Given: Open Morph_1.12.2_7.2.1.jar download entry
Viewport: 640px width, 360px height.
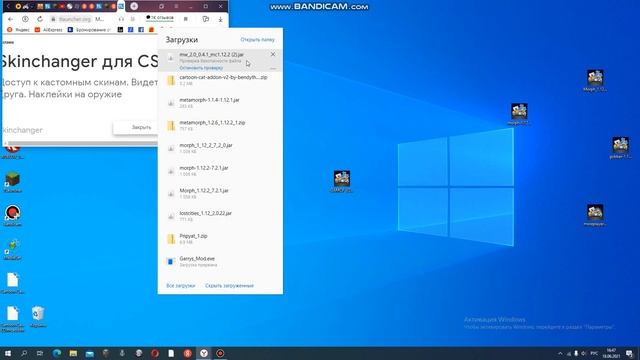Looking at the screenshot, I should coord(220,193).
